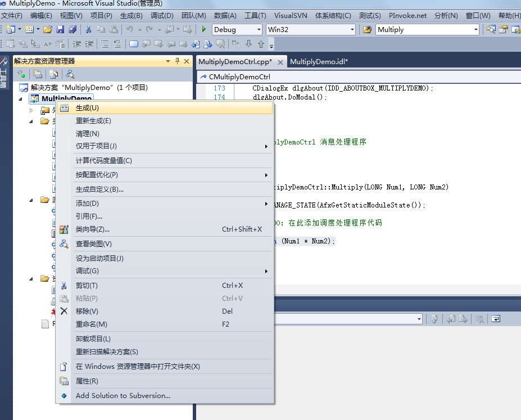This screenshot has height=420, width=521.
Task: Click the Open File folder icon
Action: click(48, 30)
